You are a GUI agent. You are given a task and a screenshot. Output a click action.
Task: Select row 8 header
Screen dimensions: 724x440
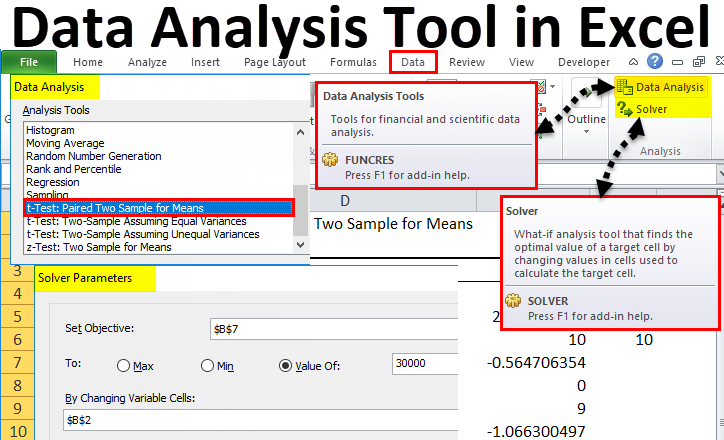point(18,386)
